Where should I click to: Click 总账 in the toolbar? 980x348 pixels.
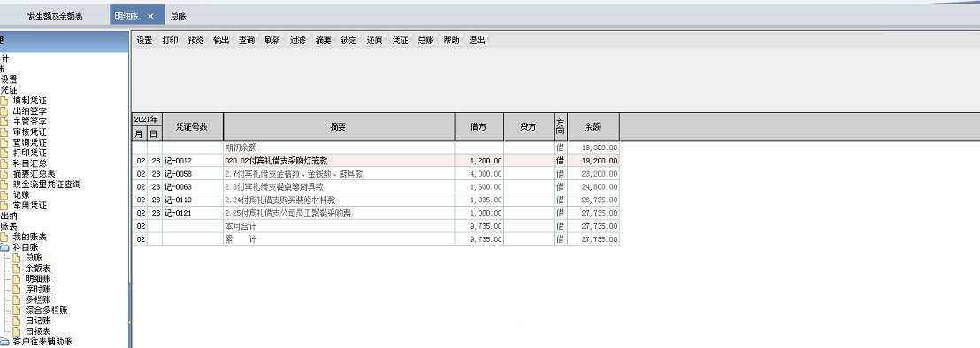pos(425,41)
